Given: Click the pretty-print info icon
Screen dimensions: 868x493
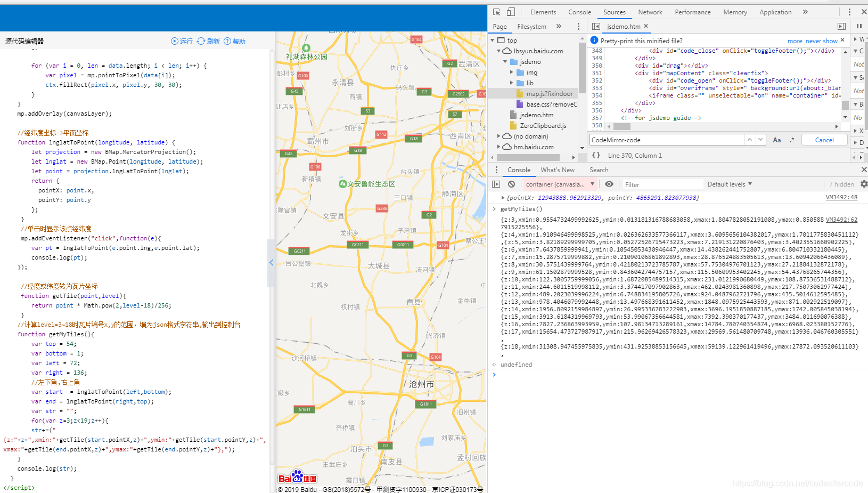Looking at the screenshot, I should point(594,40).
